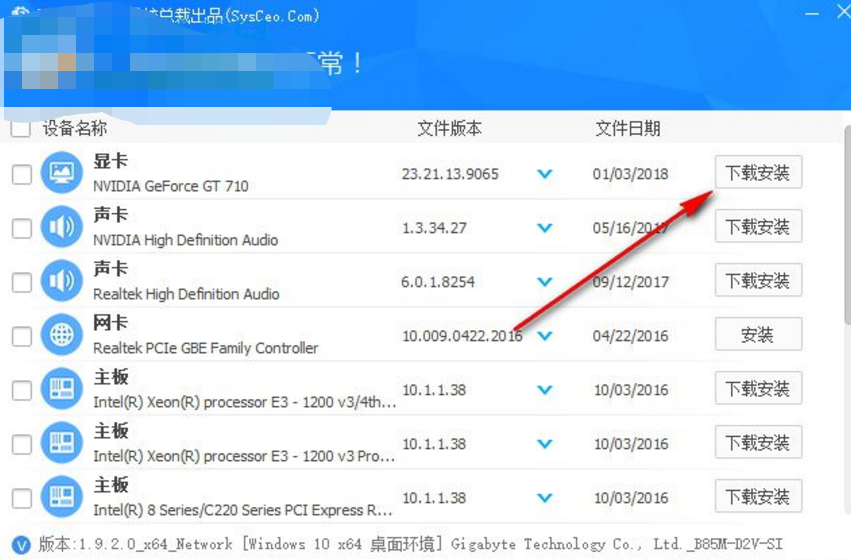
Task: Click the display card icon for NVIDIA GeForce GT 710
Action: tap(62, 173)
